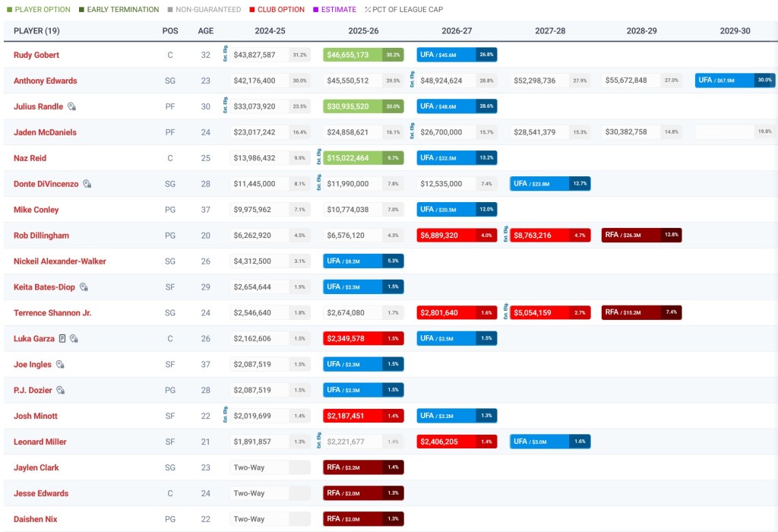Sort by the POS column header
This screenshot has height=532, width=778.
(170, 31)
